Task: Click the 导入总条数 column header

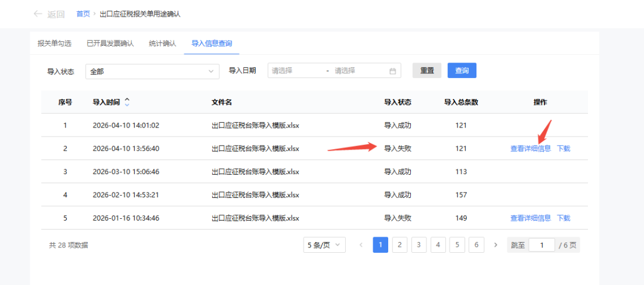Action: pyautogui.click(x=461, y=103)
